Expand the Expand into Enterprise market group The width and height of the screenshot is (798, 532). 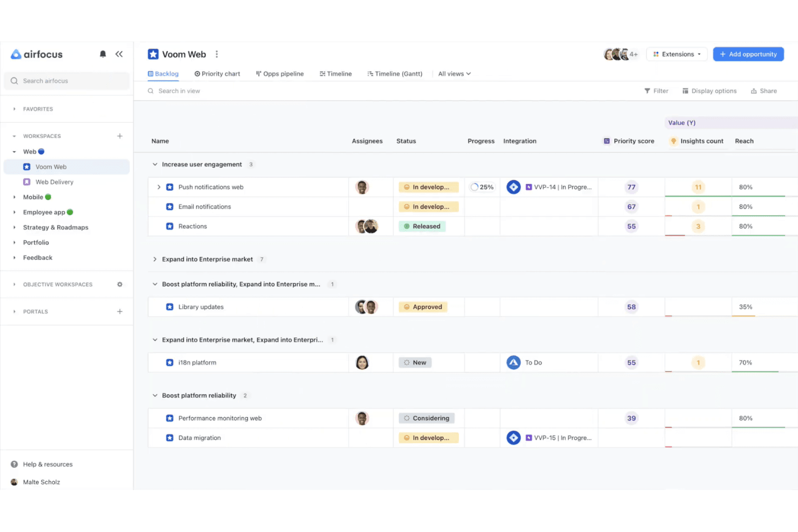point(155,259)
